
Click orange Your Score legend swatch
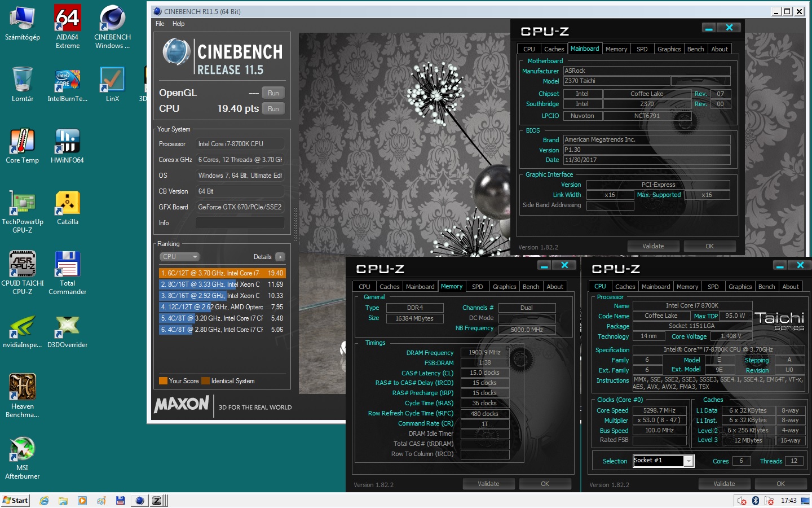163,381
